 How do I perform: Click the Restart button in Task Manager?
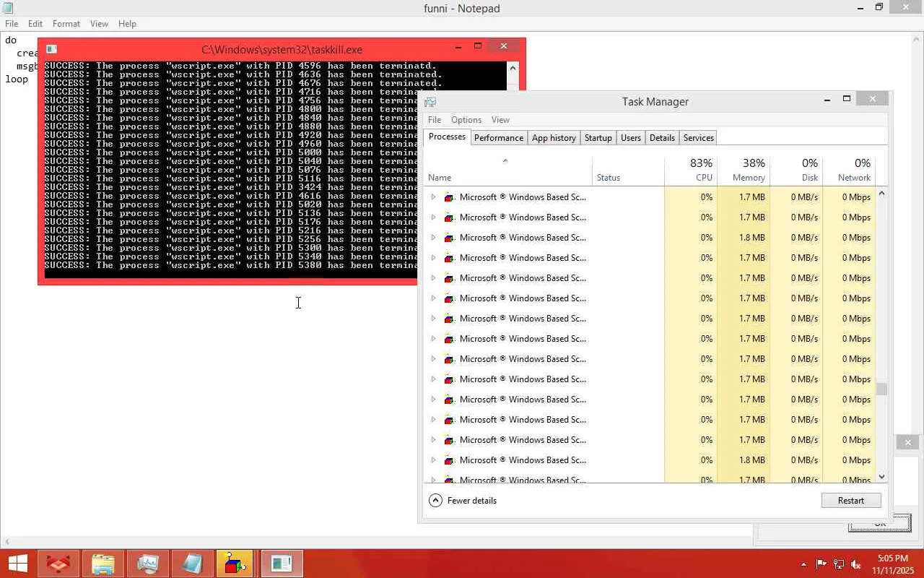point(851,500)
